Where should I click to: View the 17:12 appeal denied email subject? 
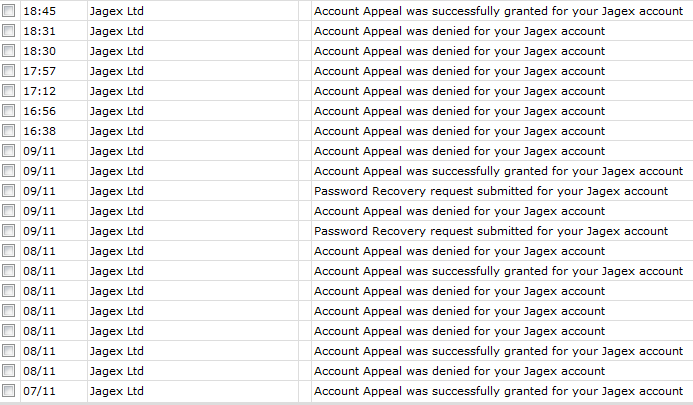(x=459, y=91)
